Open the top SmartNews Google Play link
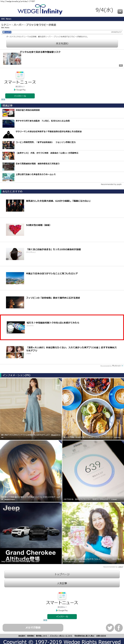Screen dimensions: 124x644 coord(20,90)
